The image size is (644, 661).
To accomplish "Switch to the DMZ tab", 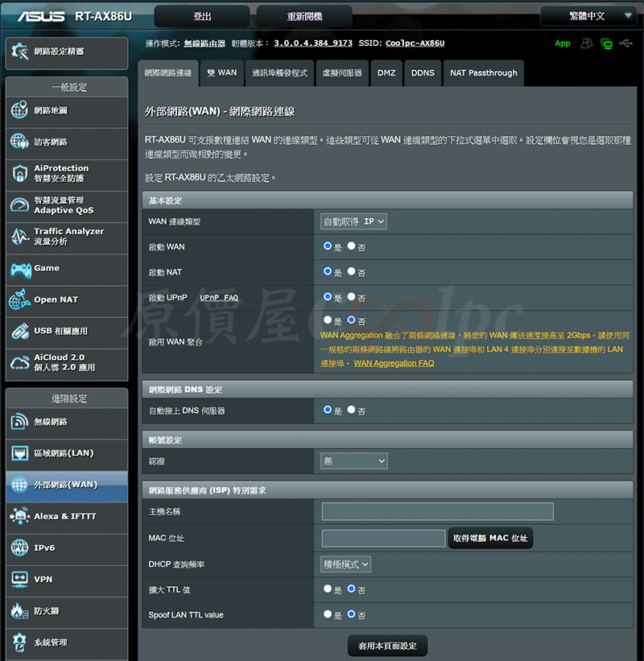I will click(x=386, y=73).
